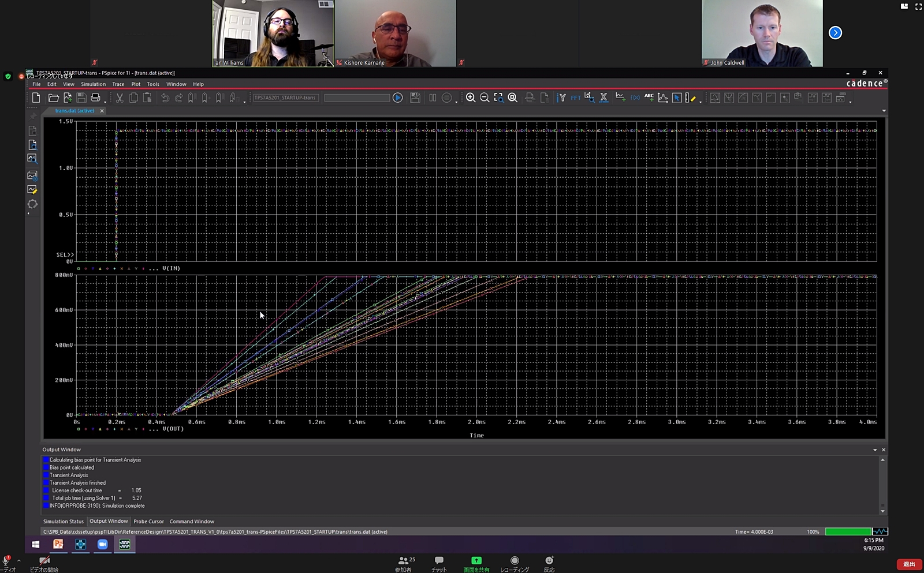Expand the tab list arrow at right of the tab bar

(x=884, y=111)
